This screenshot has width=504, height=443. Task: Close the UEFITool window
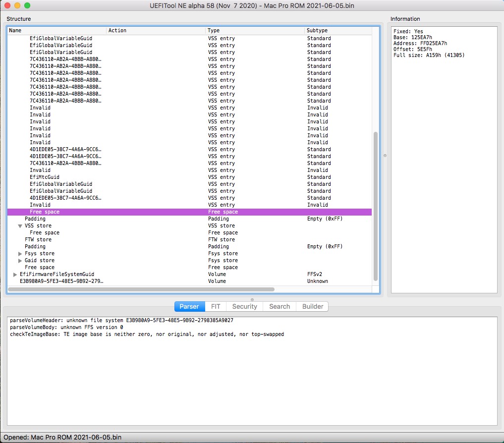click(8, 5)
